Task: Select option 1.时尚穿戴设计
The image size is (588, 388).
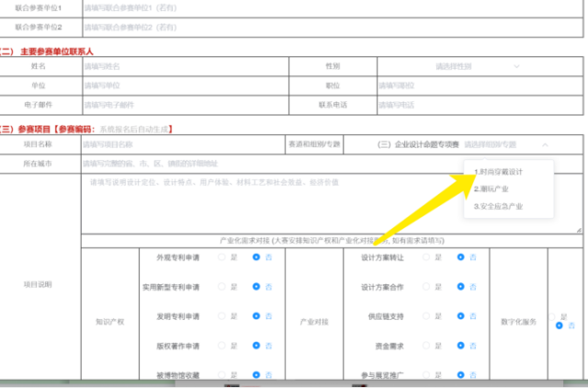Action: coord(508,172)
